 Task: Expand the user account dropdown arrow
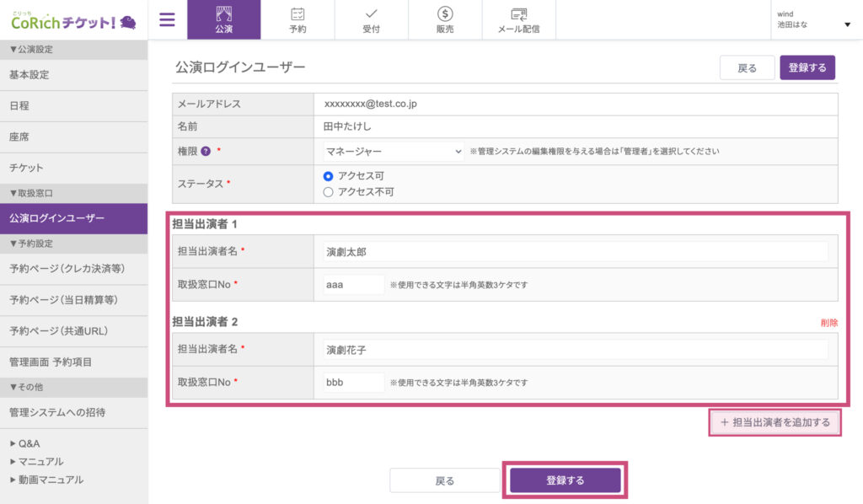847,24
